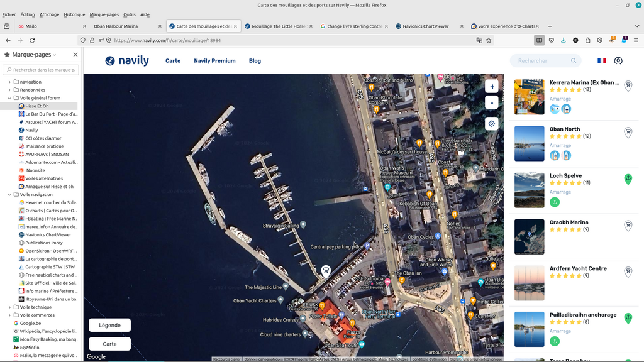The image size is (644, 362).
Task: Open the Historique menu
Action: [74, 14]
